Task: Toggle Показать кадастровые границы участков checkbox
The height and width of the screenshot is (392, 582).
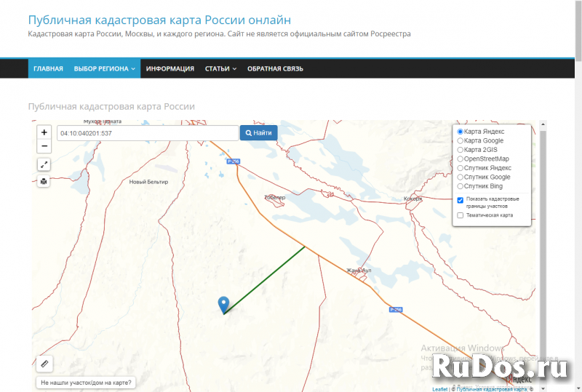Action: coord(461,200)
